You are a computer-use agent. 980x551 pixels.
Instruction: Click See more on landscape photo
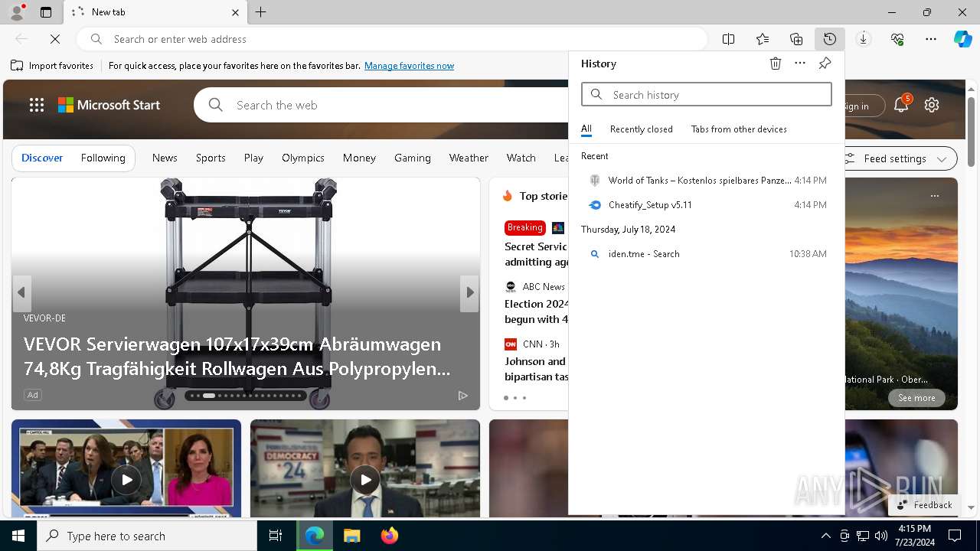click(x=916, y=398)
